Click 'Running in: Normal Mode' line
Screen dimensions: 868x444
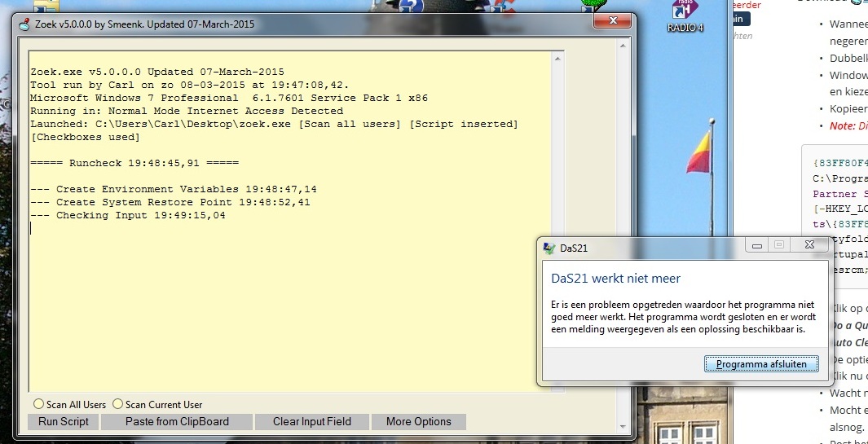[x=187, y=111]
